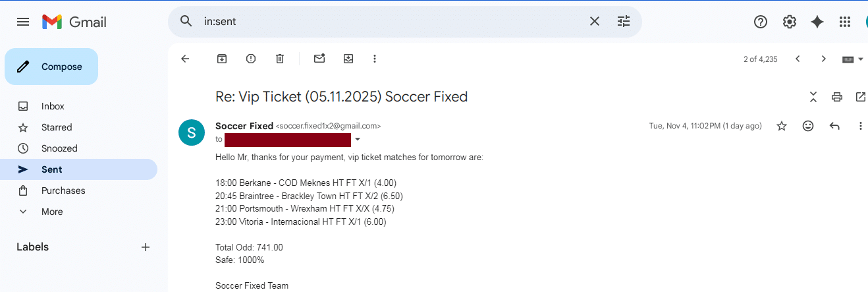Go back to the Sent list

pyautogui.click(x=185, y=59)
